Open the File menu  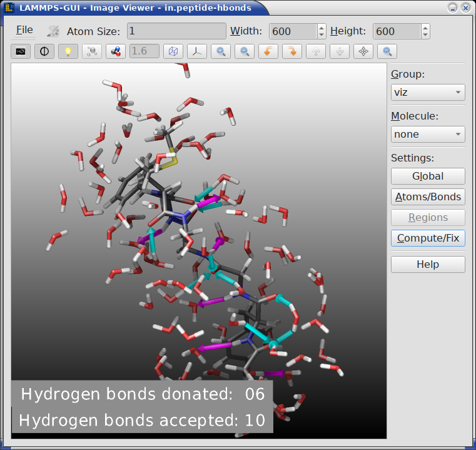[x=25, y=30]
